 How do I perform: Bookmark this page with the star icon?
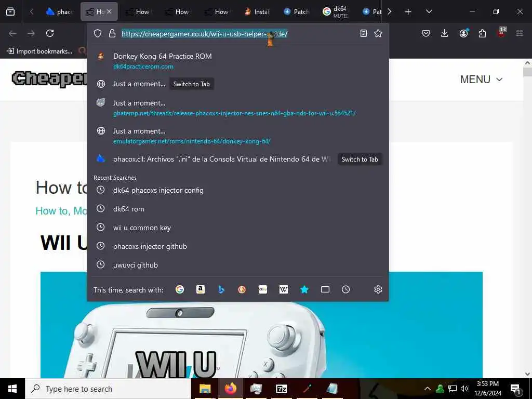click(378, 33)
